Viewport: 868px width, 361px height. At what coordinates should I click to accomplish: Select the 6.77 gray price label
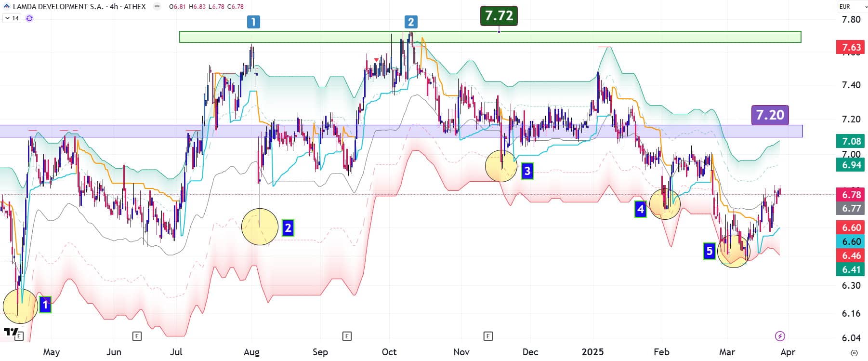click(851, 208)
